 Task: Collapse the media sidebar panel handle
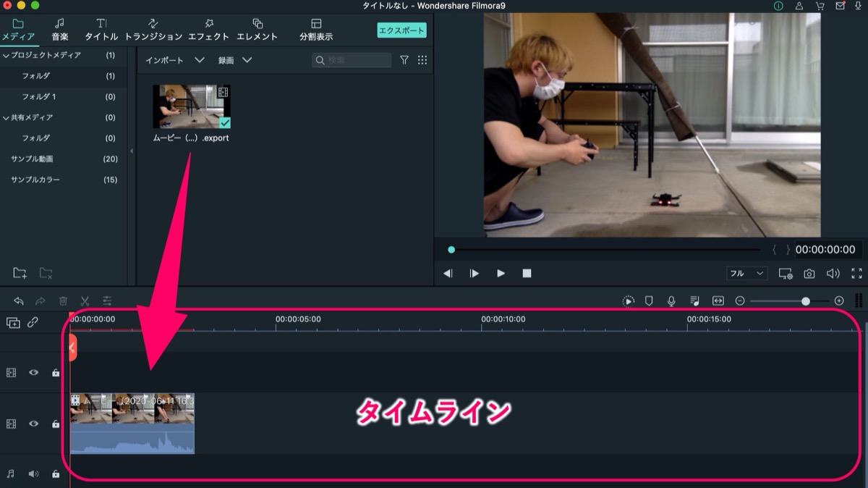click(132, 151)
